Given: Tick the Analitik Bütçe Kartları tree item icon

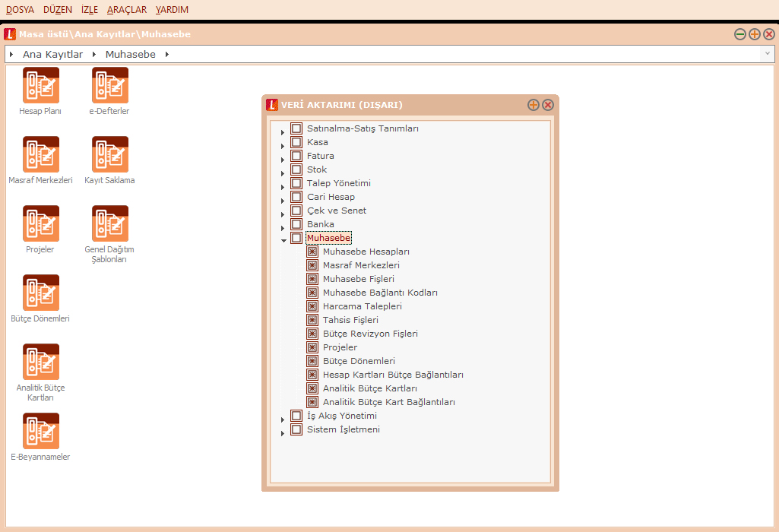Looking at the screenshot, I should [x=312, y=388].
